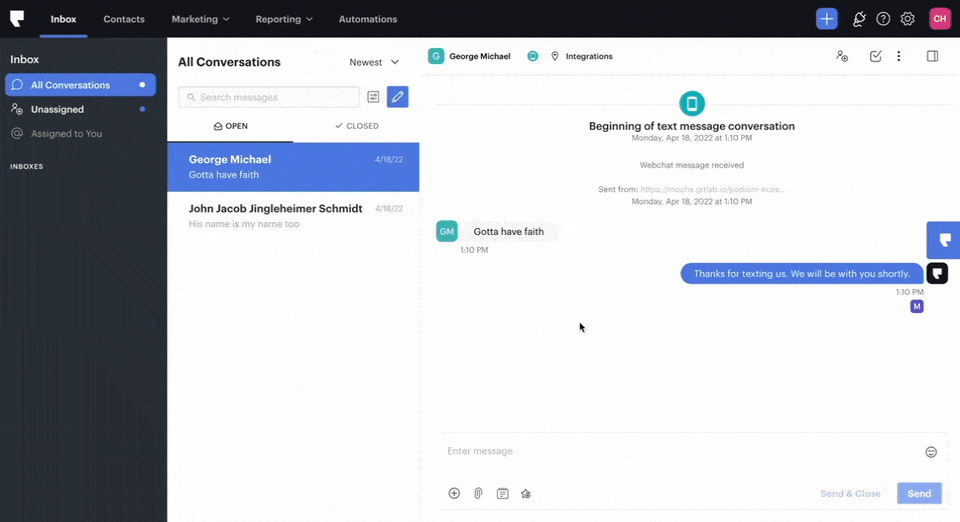The image size is (960, 522).
Task: Switch to the Closed tab
Action: coord(356,126)
